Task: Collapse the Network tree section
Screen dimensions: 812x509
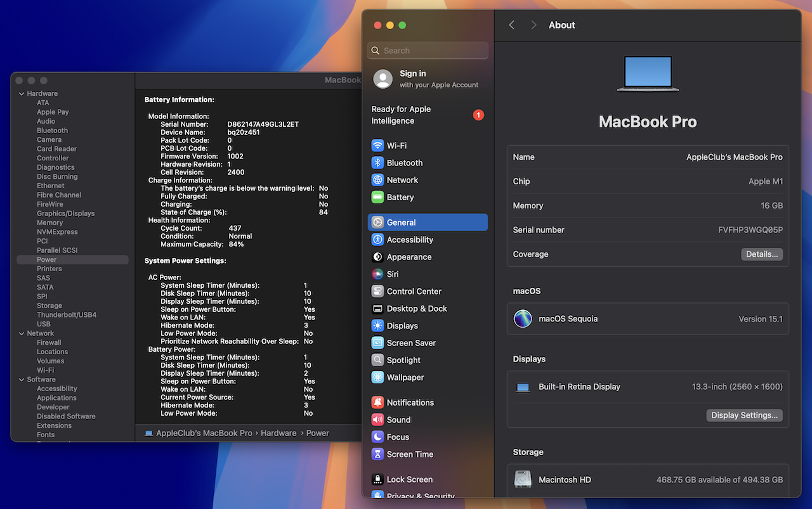Action: tap(22, 333)
